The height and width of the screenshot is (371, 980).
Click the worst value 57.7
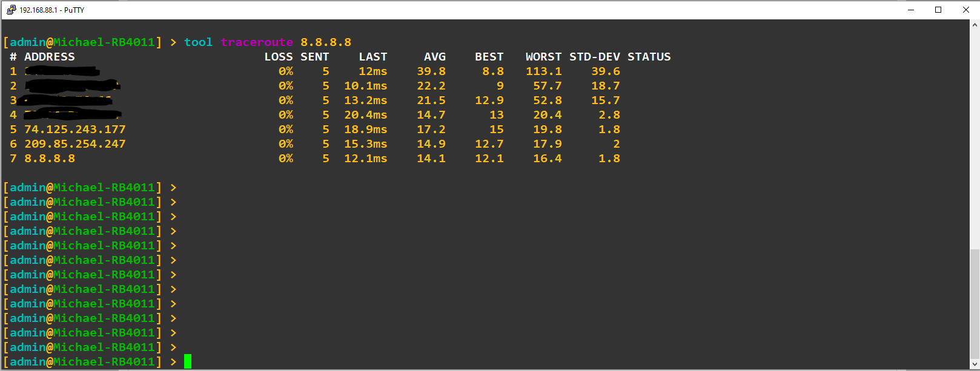click(x=548, y=86)
